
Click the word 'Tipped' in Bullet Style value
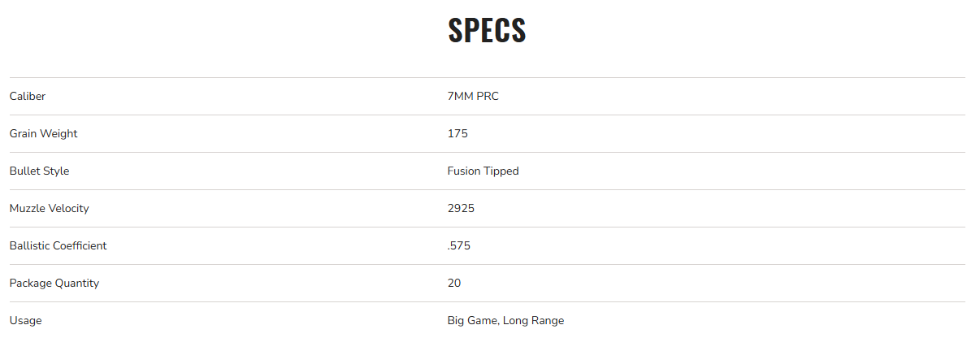[x=501, y=171]
